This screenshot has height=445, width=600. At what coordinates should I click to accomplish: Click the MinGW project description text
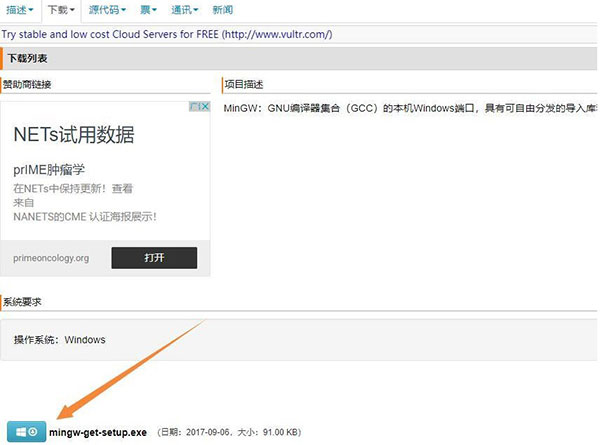(x=410, y=108)
